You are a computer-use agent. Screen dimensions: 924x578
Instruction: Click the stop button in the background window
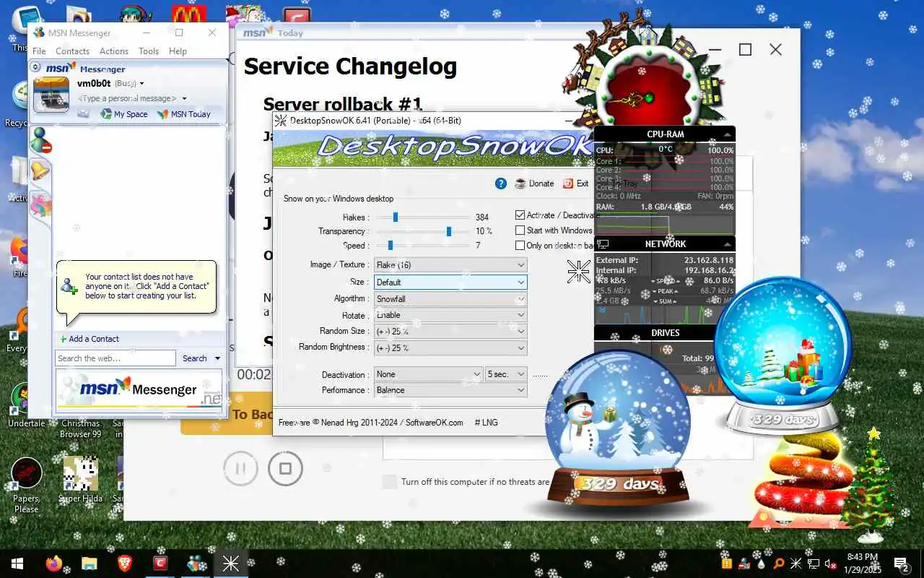click(285, 468)
